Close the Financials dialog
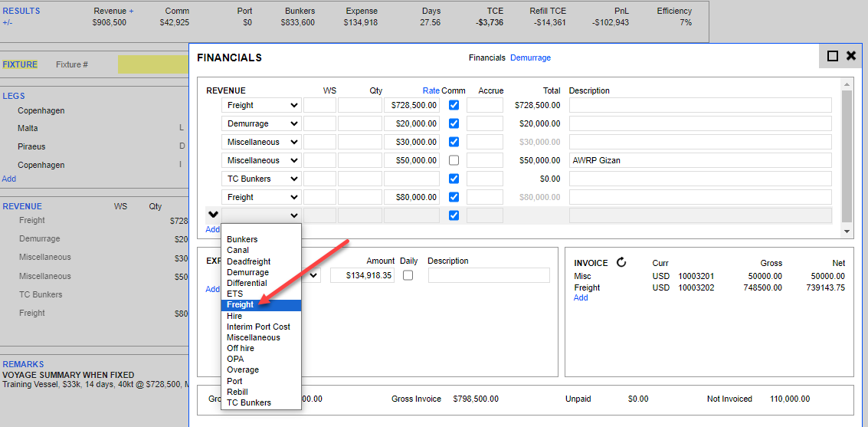This screenshot has height=427, width=868. pos(851,56)
